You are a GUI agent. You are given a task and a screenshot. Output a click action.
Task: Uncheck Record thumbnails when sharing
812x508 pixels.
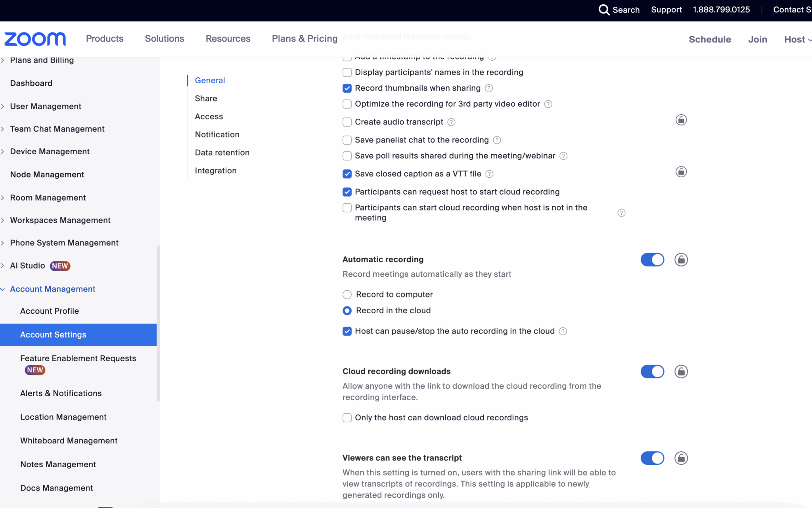(347, 88)
